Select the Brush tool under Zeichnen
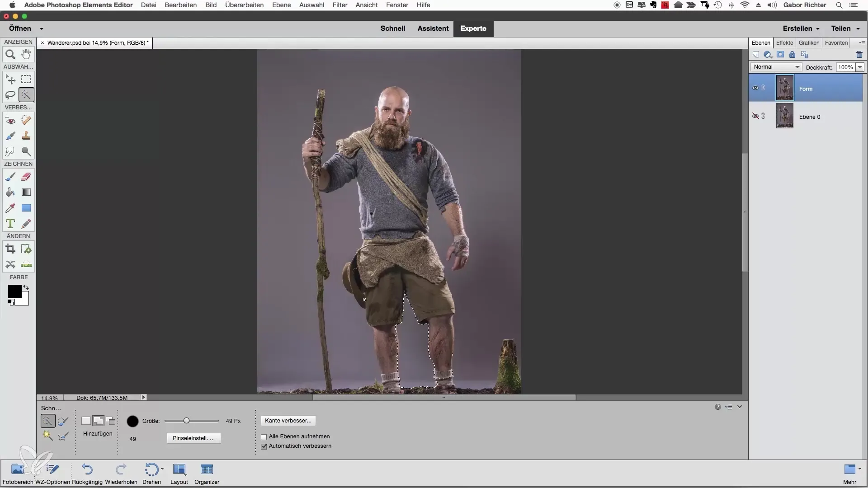 click(10, 177)
